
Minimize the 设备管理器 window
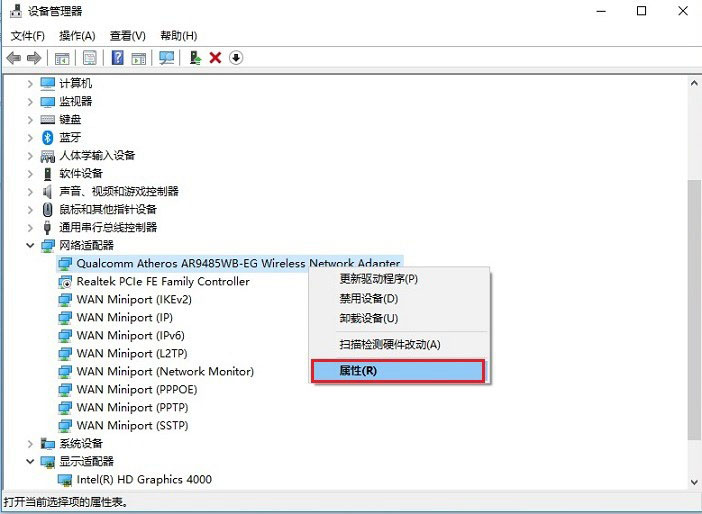click(601, 11)
